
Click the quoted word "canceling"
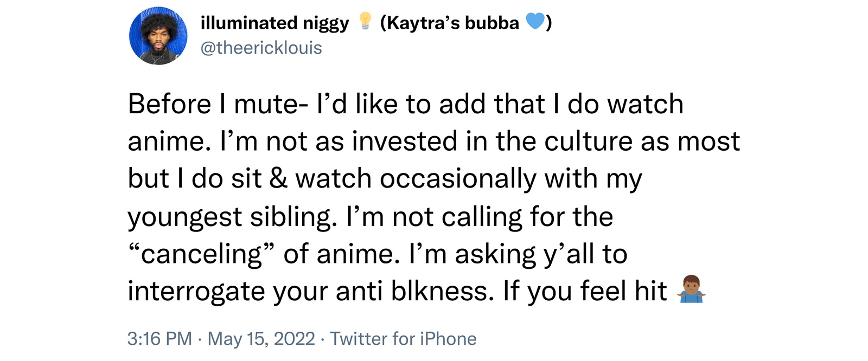point(202,254)
